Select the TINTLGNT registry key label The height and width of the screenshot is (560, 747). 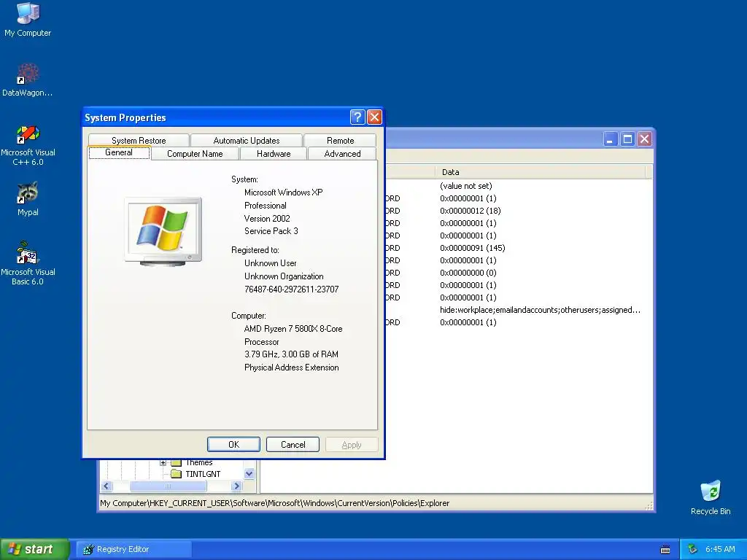(203, 474)
